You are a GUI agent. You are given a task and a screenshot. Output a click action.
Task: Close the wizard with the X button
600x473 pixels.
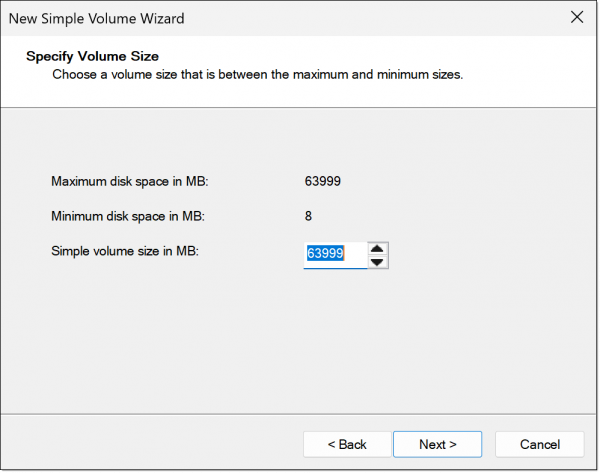576,18
